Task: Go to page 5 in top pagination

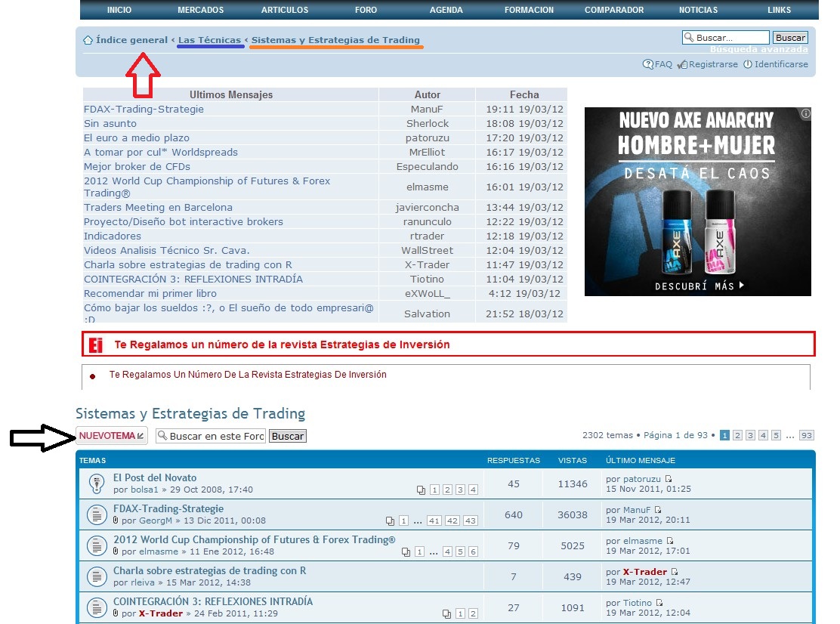Action: (x=777, y=435)
